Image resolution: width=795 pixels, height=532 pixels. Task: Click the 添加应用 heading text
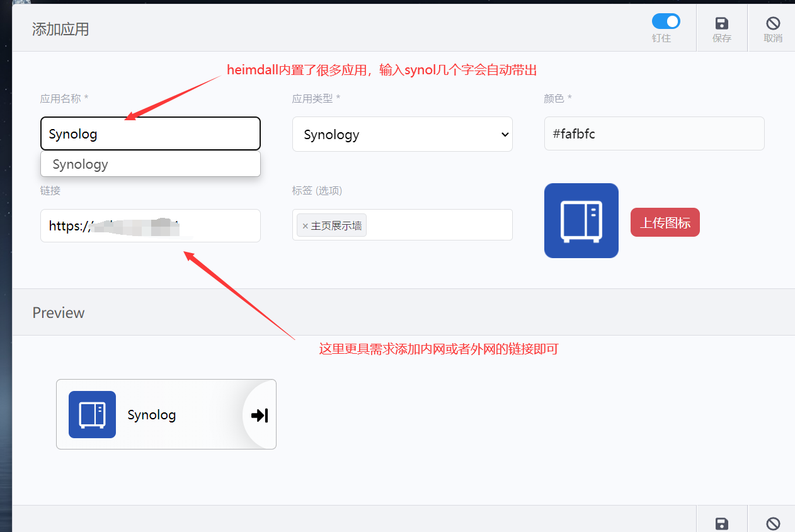click(60, 29)
